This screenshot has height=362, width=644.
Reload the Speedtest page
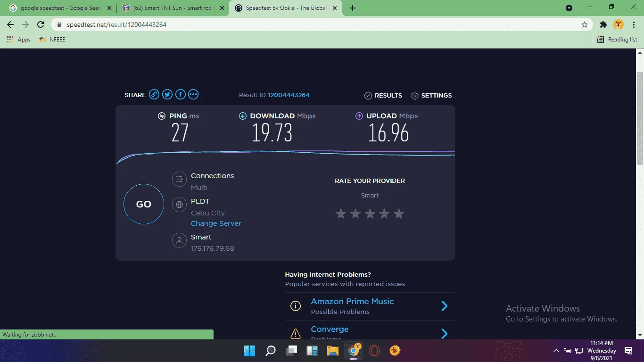tap(41, 25)
